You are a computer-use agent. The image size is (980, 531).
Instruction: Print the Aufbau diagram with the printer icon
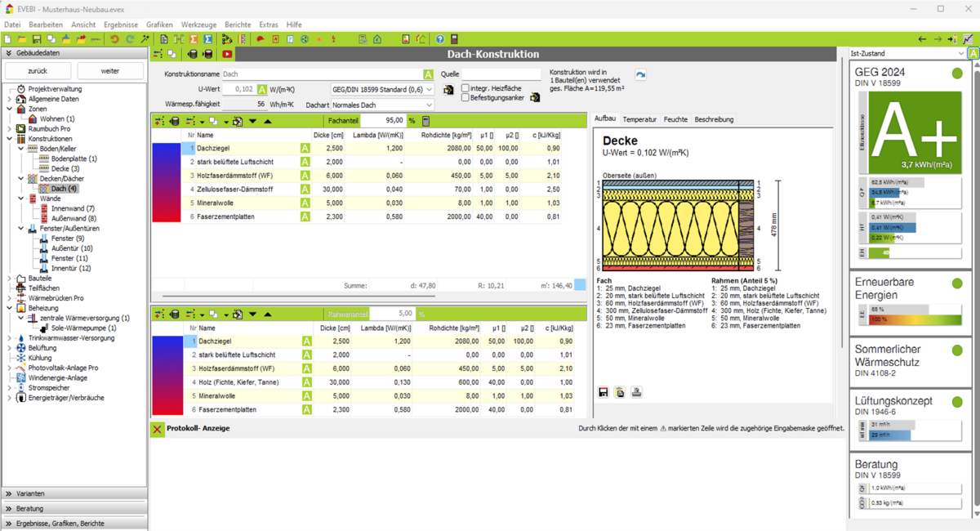[x=636, y=392]
